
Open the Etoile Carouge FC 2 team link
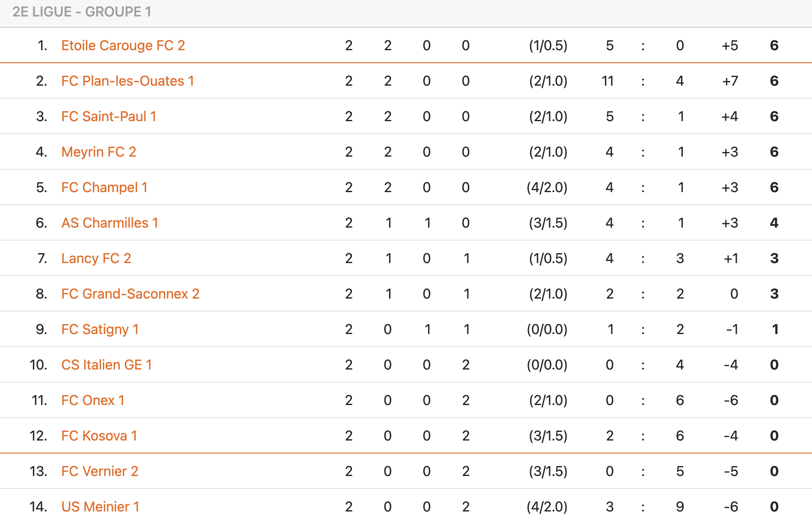tap(123, 45)
